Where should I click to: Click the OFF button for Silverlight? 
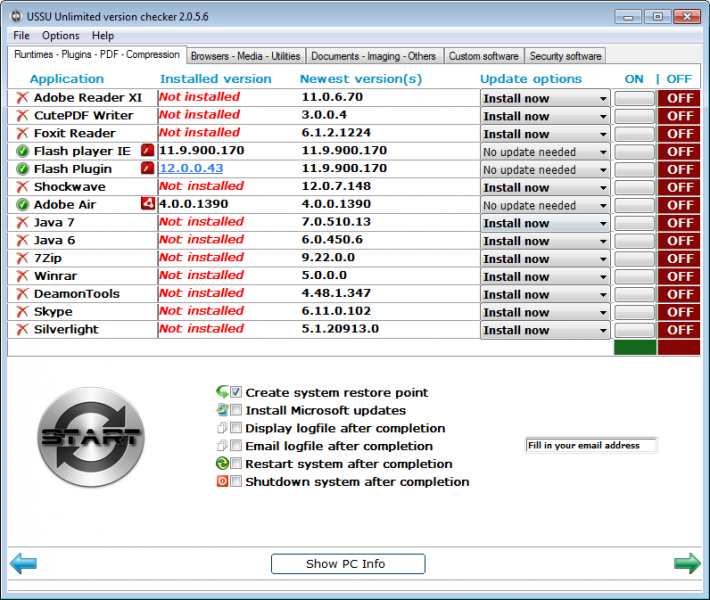(679, 330)
